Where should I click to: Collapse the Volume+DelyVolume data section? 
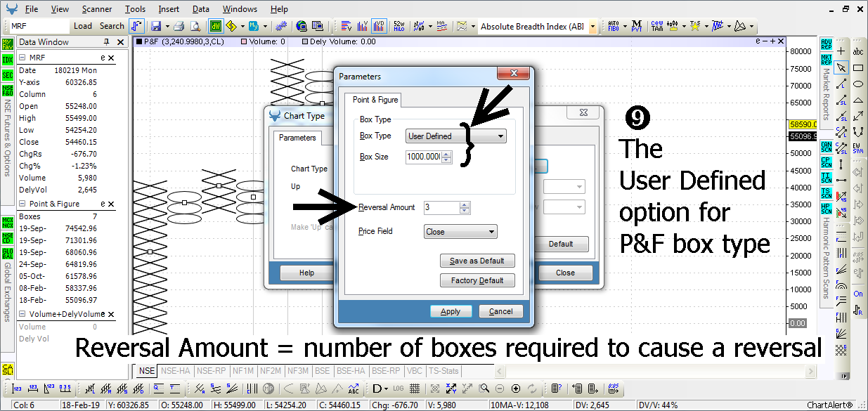(22, 314)
